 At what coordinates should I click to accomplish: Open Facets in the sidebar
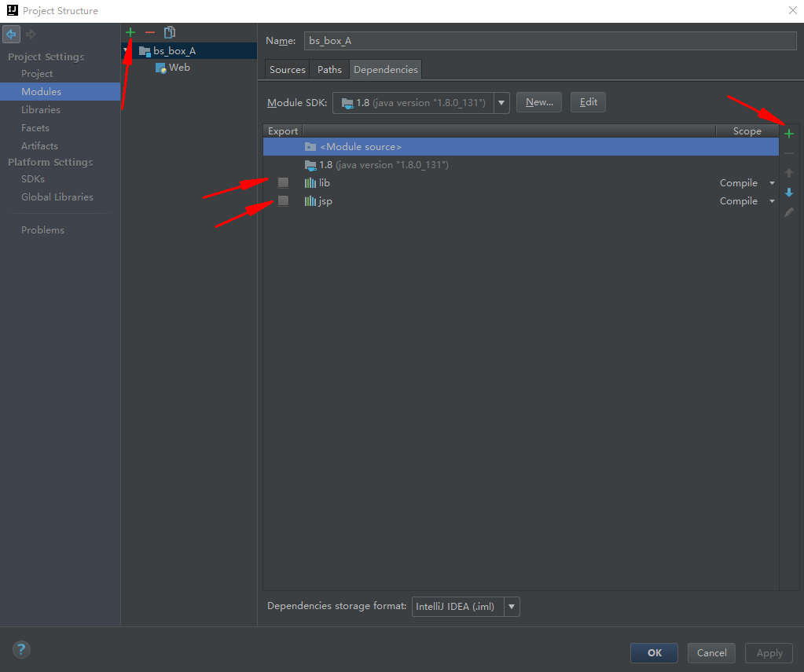pos(35,128)
